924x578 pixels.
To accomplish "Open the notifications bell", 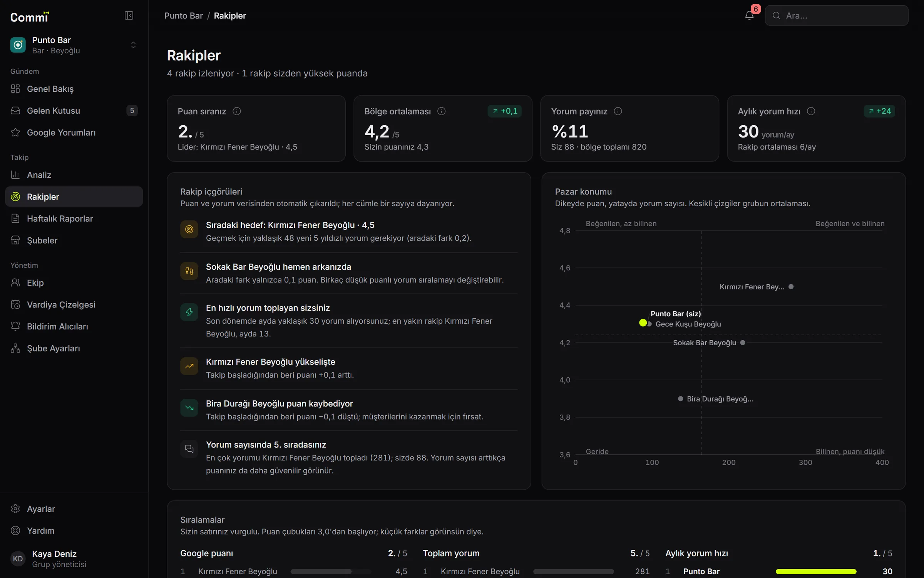I will (749, 15).
